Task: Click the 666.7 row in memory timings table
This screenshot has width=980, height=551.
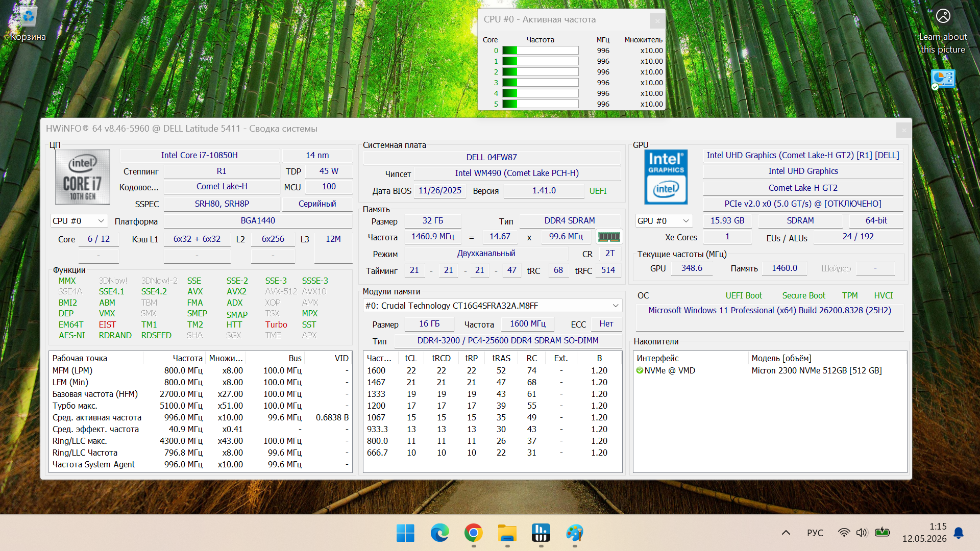Action: pos(492,453)
